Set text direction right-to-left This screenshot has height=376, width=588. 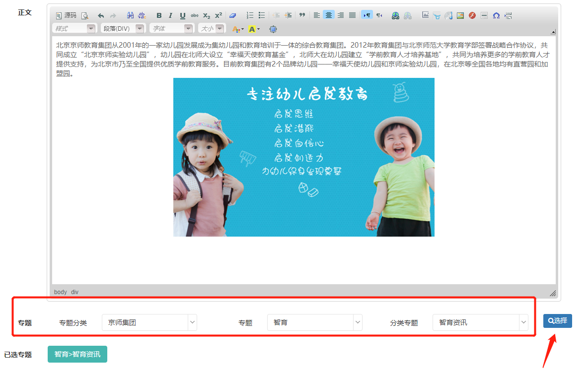click(x=379, y=15)
